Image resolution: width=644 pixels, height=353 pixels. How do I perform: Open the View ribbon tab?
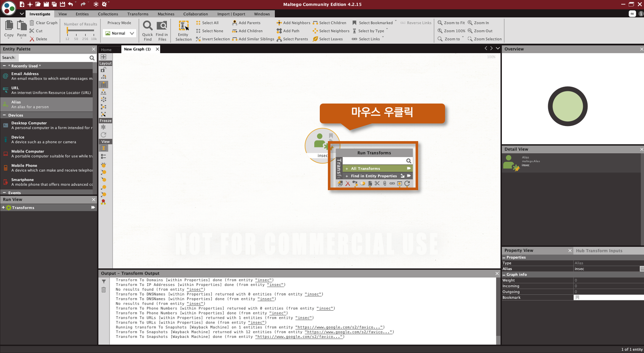[x=63, y=14]
